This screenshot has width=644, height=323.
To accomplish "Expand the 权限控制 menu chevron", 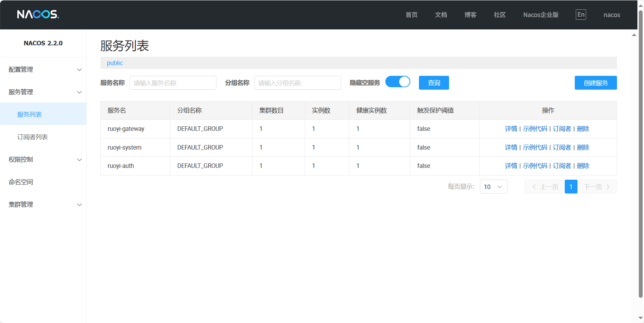I will click(79, 160).
